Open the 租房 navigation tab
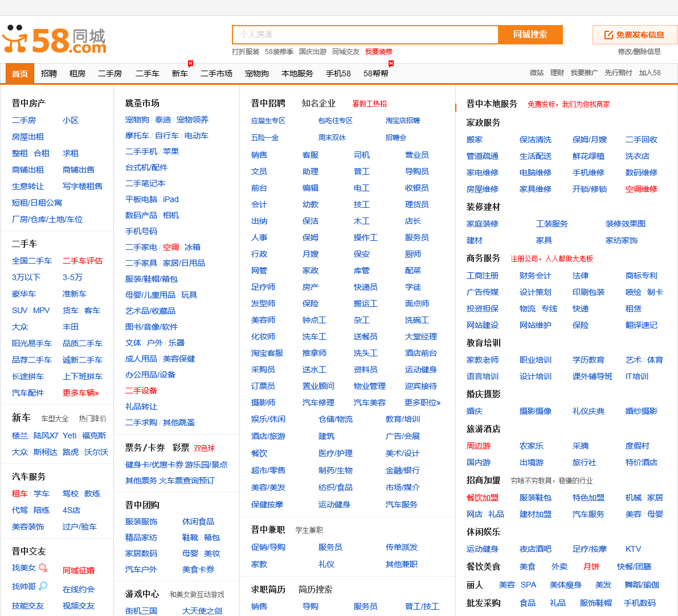 pyautogui.click(x=77, y=73)
